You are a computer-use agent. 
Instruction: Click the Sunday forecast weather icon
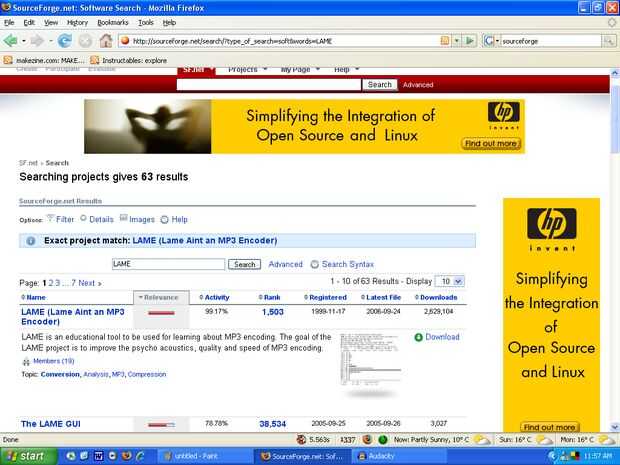544,439
